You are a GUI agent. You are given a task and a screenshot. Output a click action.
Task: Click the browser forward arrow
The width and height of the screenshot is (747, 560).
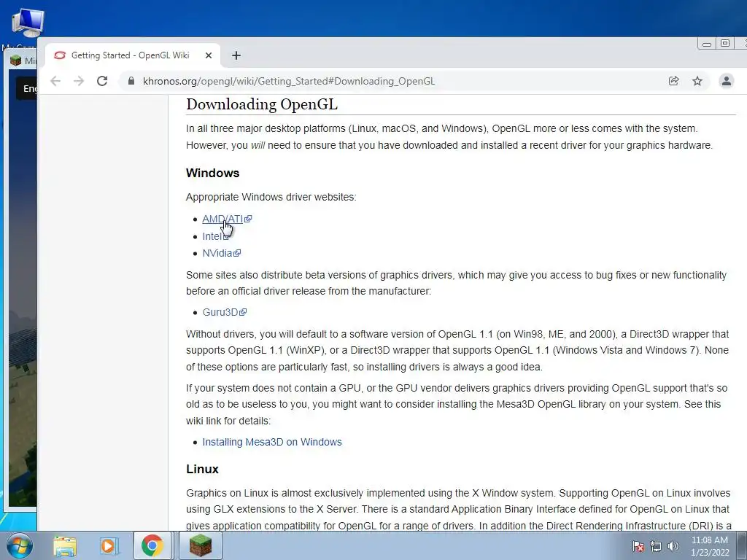(x=79, y=81)
